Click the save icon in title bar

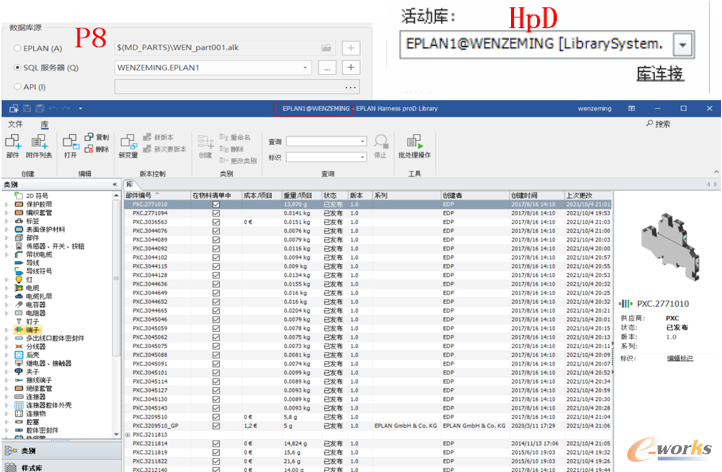point(27,108)
